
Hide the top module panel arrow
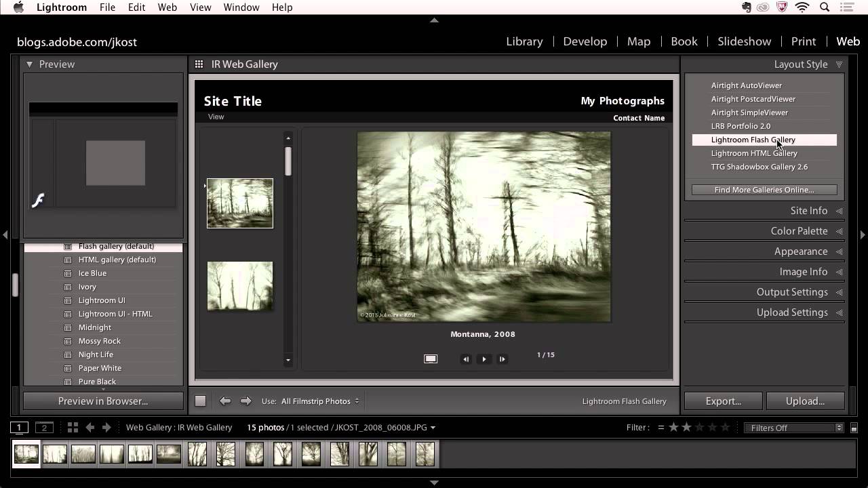434,20
